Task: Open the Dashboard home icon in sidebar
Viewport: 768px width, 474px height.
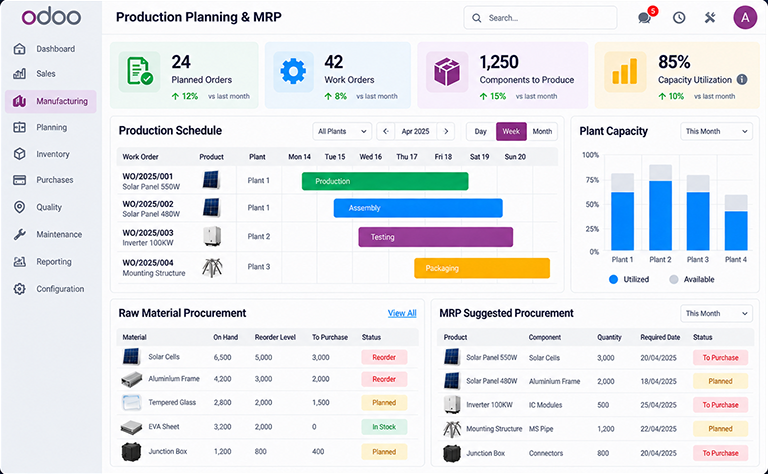Action: [19, 48]
